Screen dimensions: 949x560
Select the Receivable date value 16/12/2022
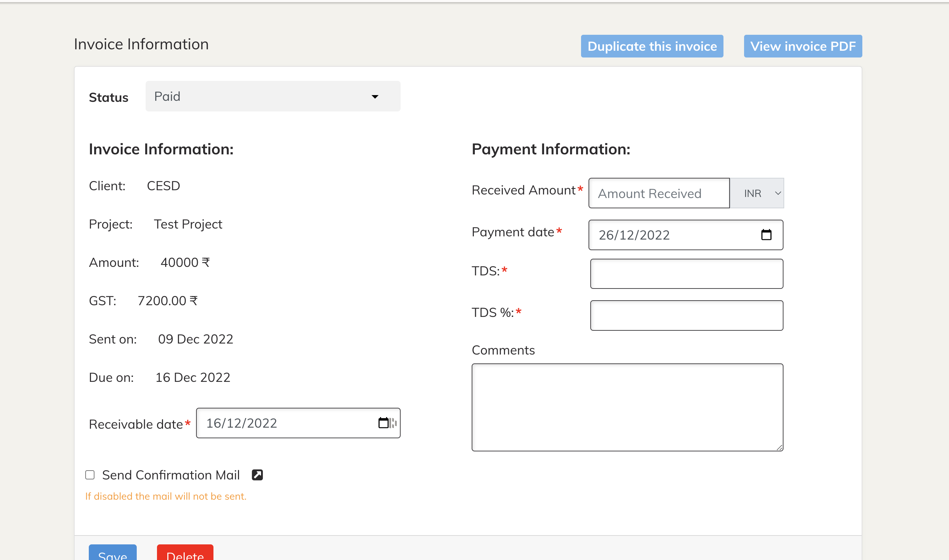(x=242, y=423)
